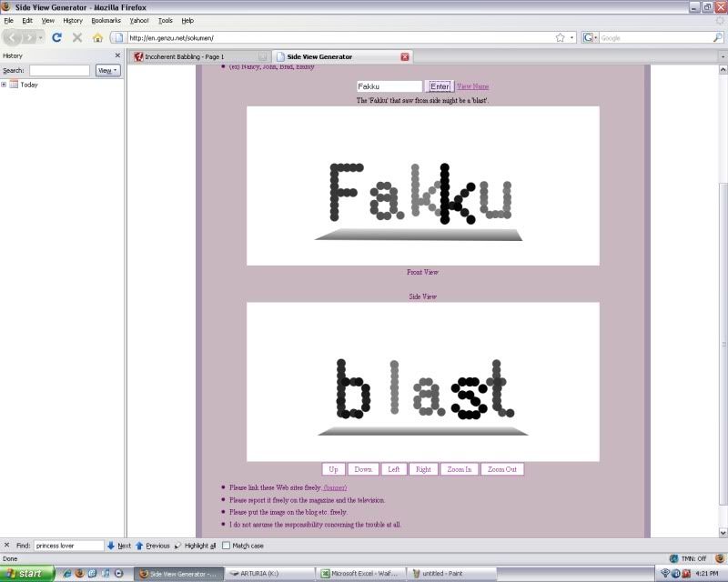Click the TMN: Off tray toggle
This screenshot has width=728, height=582.
click(x=689, y=557)
